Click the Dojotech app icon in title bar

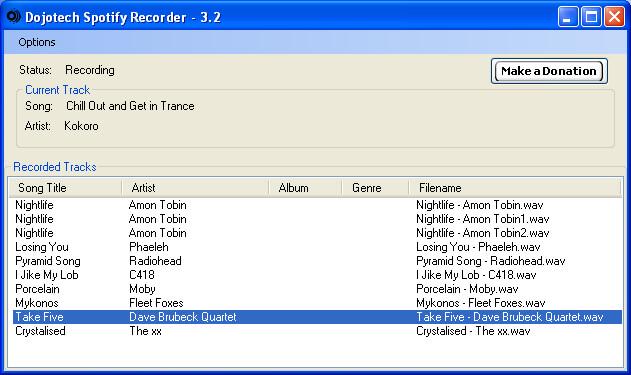(14, 17)
